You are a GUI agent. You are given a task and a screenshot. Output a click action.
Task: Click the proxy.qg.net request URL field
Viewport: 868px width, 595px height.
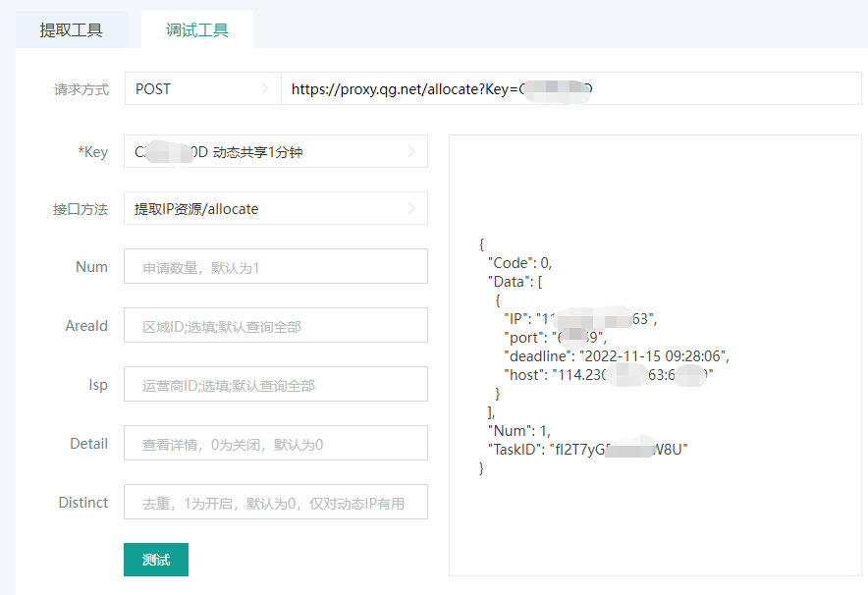click(x=570, y=88)
